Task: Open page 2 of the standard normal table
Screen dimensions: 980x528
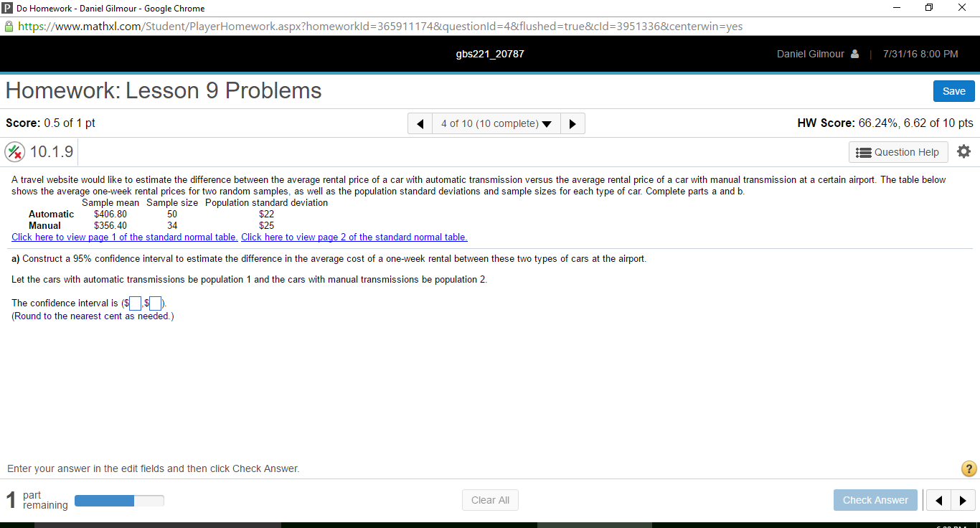Action: [x=354, y=237]
